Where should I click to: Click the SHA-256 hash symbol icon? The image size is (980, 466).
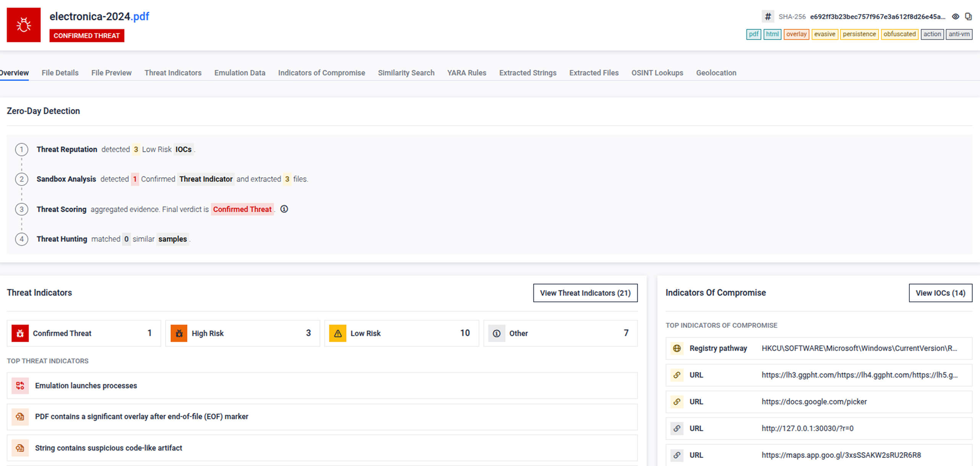(x=768, y=16)
